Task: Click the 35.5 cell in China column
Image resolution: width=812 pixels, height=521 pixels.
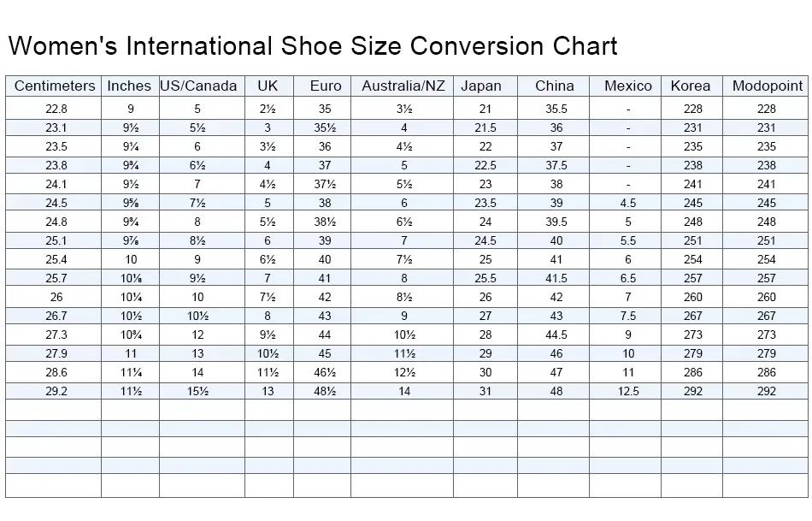Action: point(556,109)
